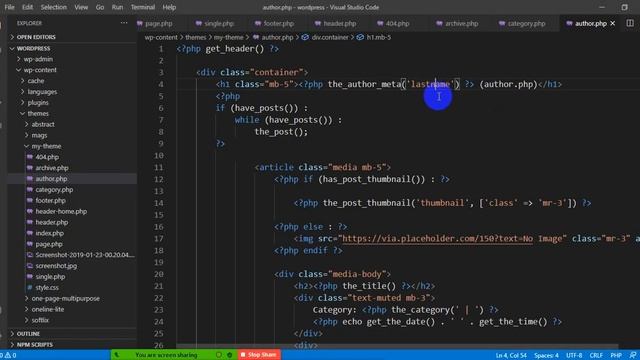
Task: Expand the softix folder
Action: point(40,320)
